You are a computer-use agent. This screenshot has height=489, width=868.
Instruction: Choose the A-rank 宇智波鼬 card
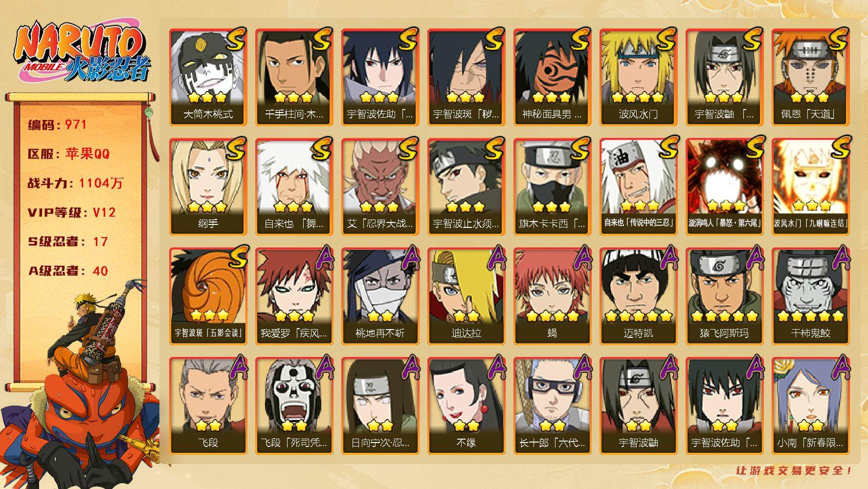(x=639, y=405)
